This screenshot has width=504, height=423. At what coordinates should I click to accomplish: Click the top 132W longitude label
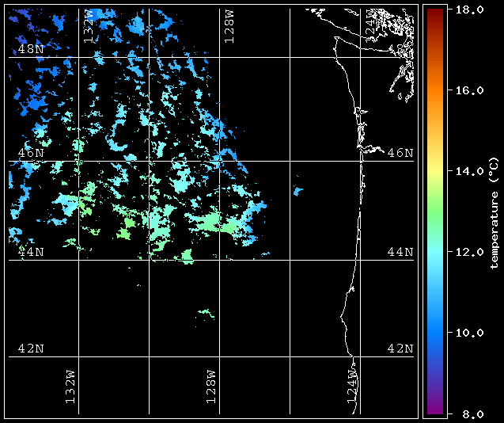(x=89, y=26)
